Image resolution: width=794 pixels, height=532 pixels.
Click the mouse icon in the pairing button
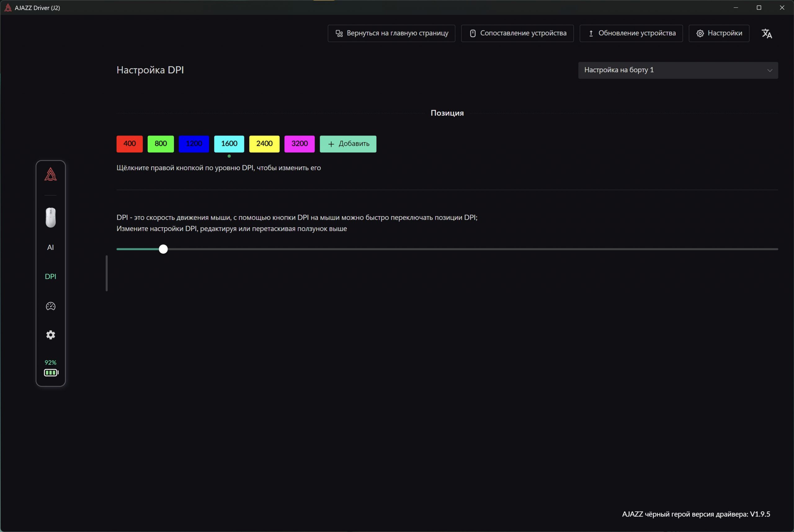[473, 33]
